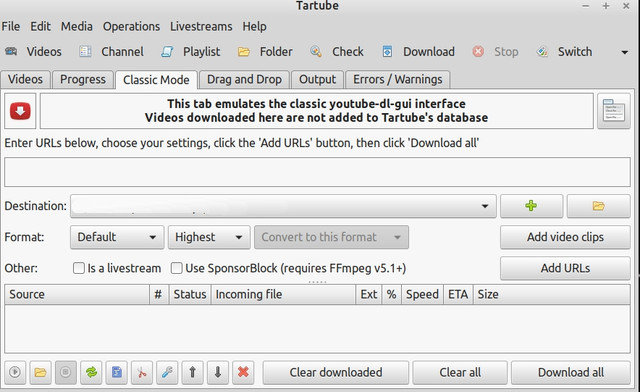The width and height of the screenshot is (640, 392).
Task: Open the Help menu
Action: [x=254, y=27]
